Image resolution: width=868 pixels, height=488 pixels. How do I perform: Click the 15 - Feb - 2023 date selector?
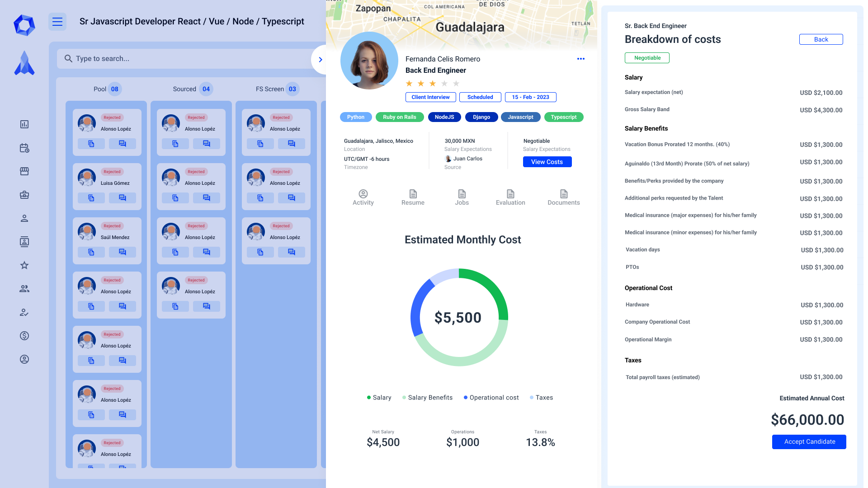pos(530,97)
